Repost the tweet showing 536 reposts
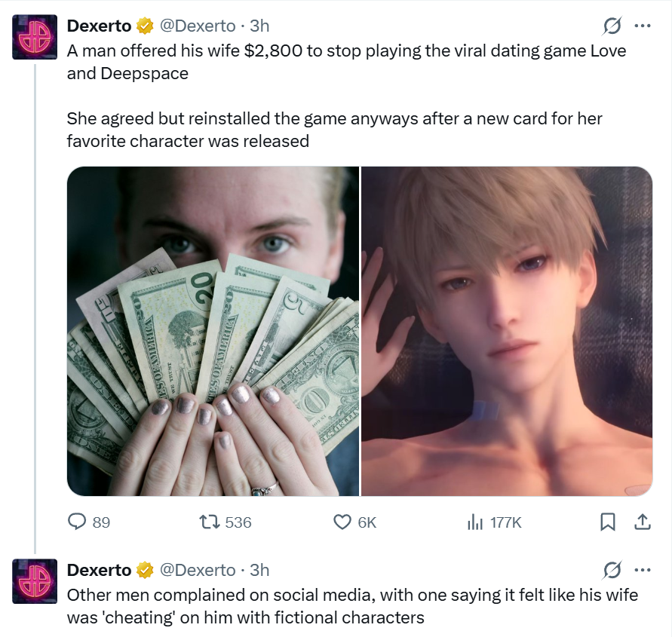The width and height of the screenshot is (672, 637). coord(210,522)
